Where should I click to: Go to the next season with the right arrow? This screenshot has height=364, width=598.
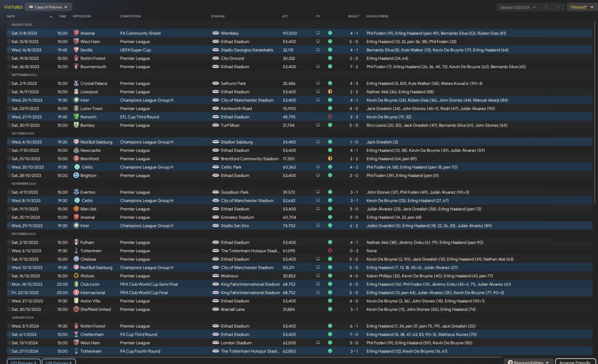(x=558, y=7)
